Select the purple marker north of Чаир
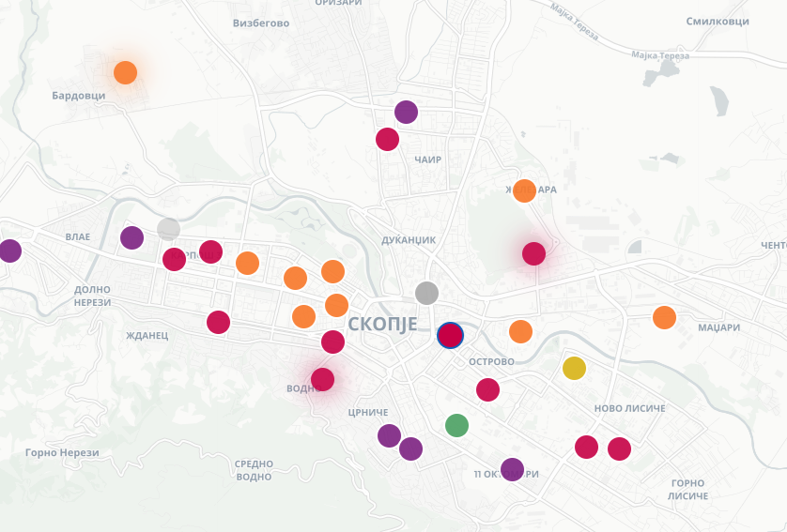This screenshot has height=532, width=787. pos(406,112)
